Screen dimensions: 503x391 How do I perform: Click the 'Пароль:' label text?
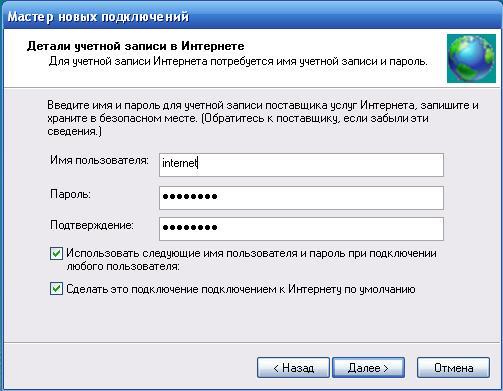coord(70,194)
